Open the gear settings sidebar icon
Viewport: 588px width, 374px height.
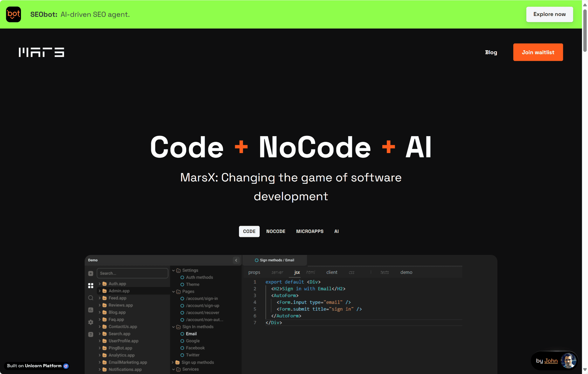tap(91, 322)
